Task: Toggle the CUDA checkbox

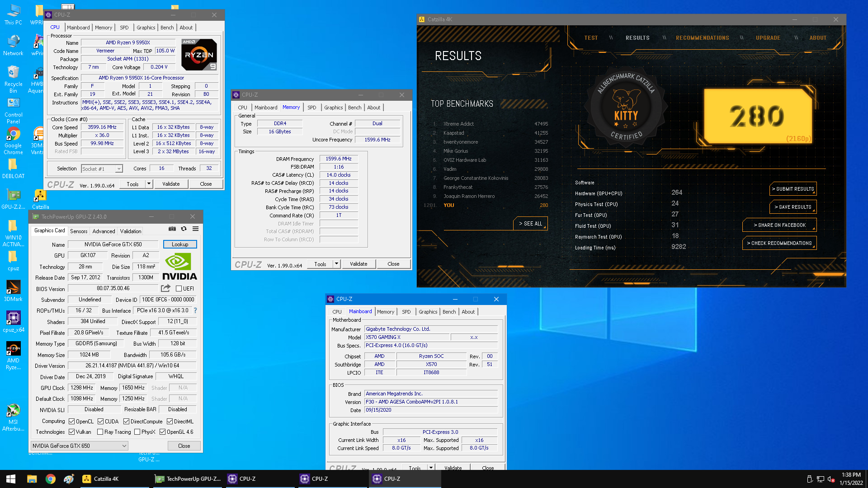Action: click(100, 422)
